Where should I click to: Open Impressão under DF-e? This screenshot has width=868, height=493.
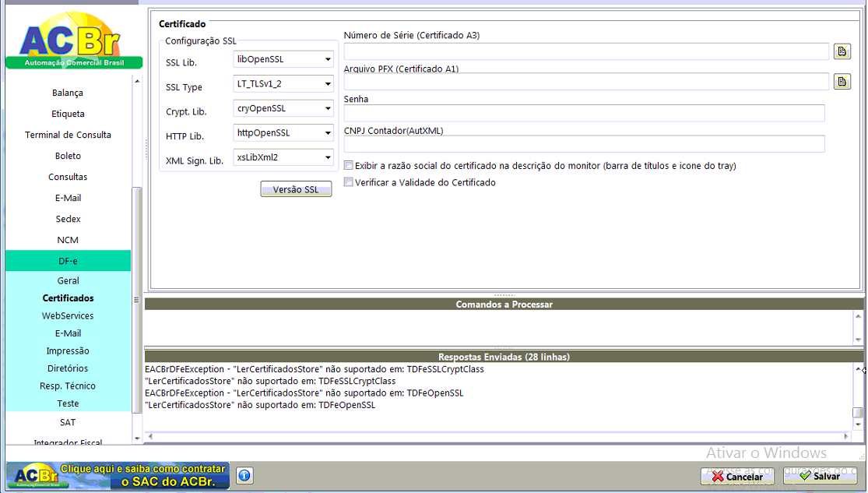click(x=68, y=350)
